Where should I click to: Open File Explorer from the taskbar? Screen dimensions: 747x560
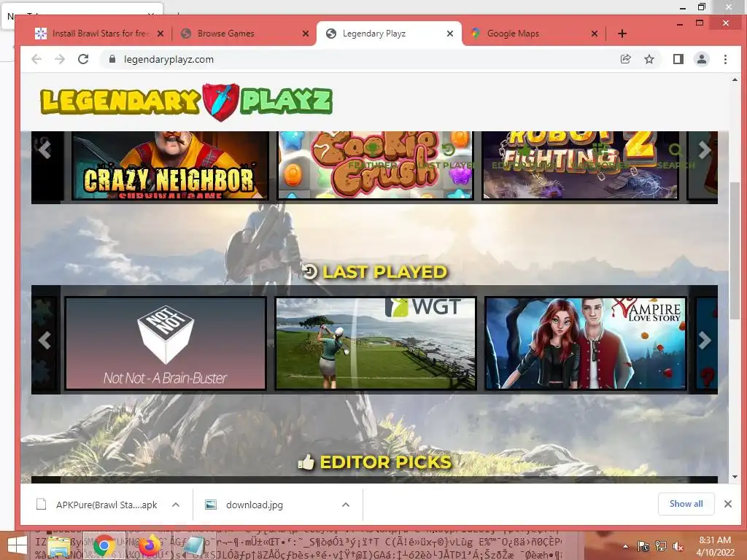click(59, 545)
